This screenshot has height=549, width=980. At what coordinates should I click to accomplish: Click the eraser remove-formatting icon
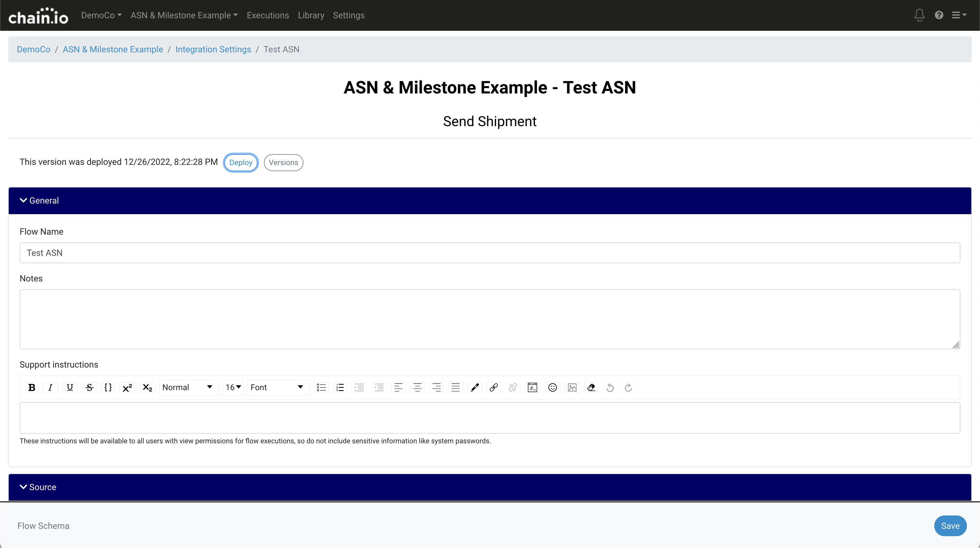pyautogui.click(x=591, y=387)
